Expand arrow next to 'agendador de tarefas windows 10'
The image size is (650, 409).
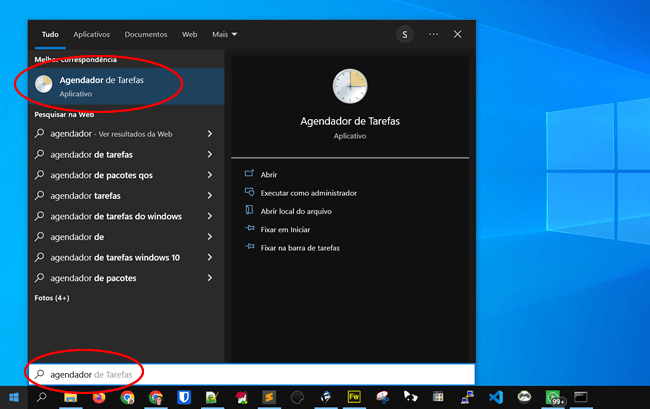point(209,257)
